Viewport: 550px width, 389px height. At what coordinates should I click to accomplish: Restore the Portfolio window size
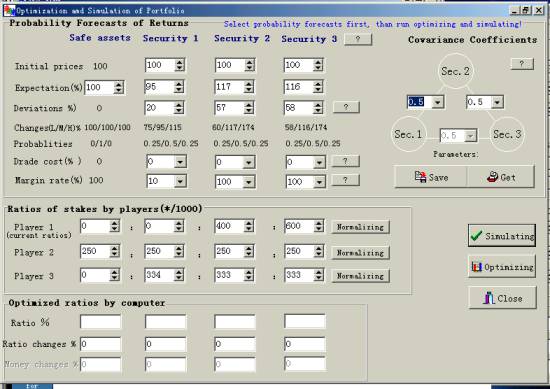coord(526,11)
